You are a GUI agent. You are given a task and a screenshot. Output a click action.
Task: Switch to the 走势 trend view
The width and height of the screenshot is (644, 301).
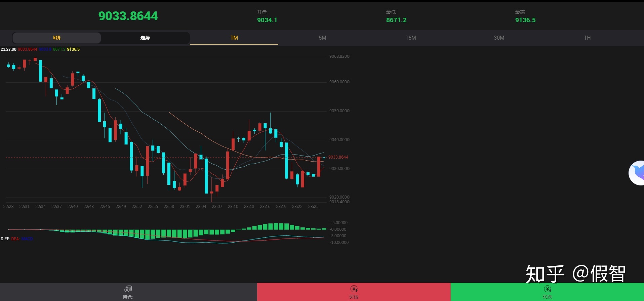tap(145, 38)
